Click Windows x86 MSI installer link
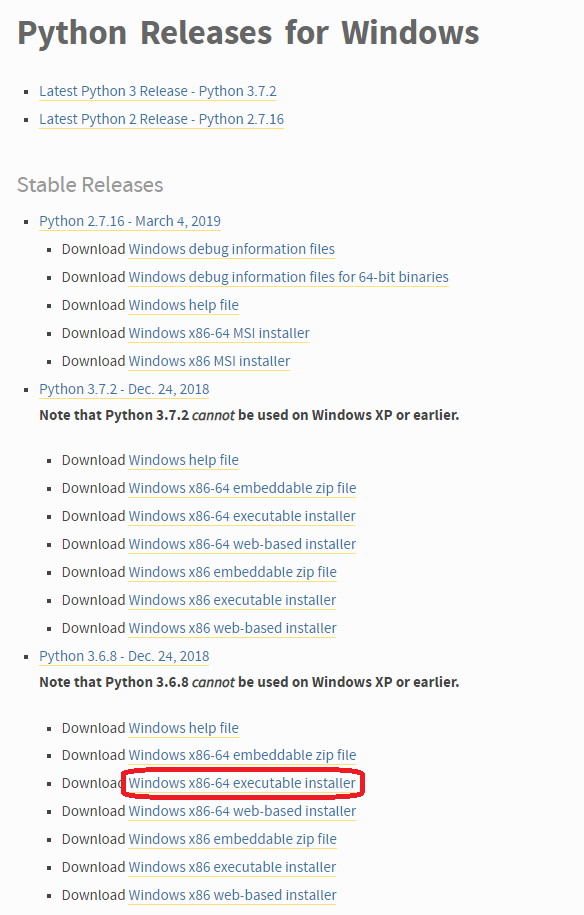 click(209, 362)
